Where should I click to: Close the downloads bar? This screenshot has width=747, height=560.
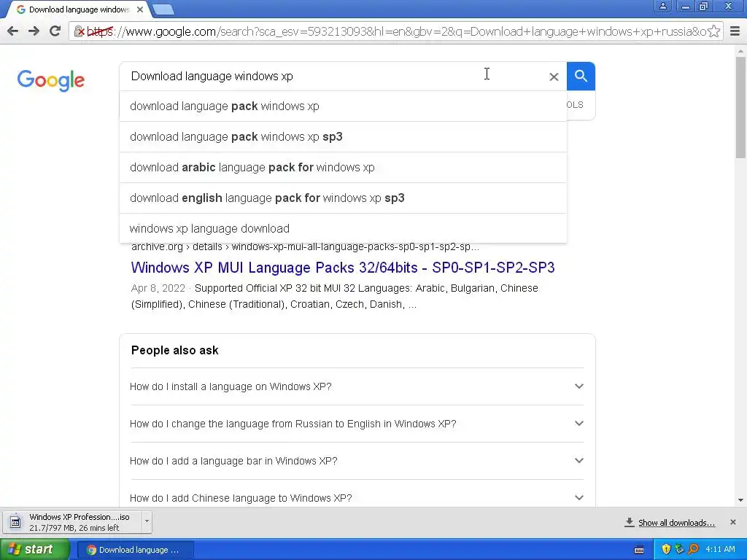pos(733,522)
